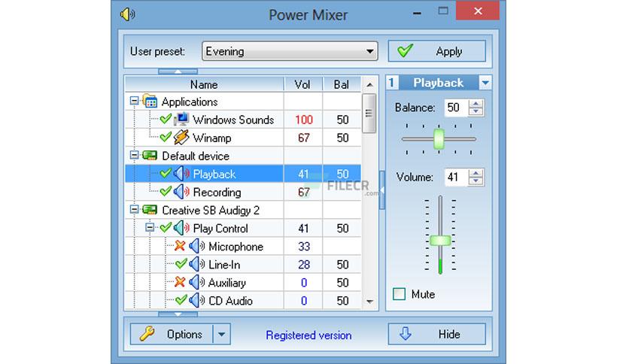Click the Balance slider thumb
Viewport: 629px width, 364px height.
(439, 139)
